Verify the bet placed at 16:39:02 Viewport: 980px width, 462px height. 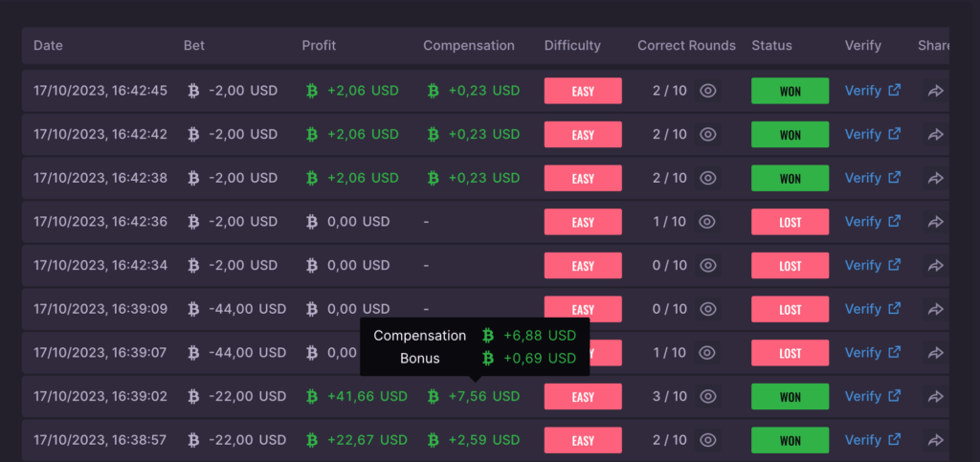873,397
